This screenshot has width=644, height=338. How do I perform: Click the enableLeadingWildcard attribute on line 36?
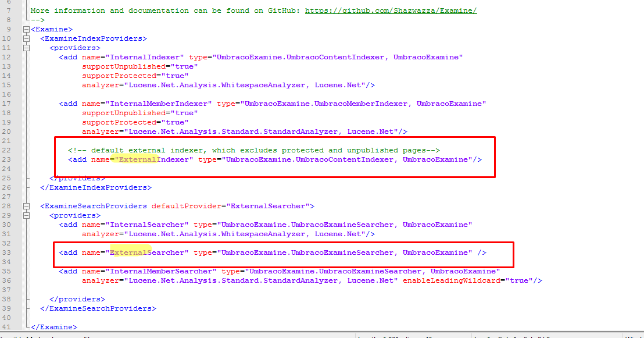[x=452, y=280]
